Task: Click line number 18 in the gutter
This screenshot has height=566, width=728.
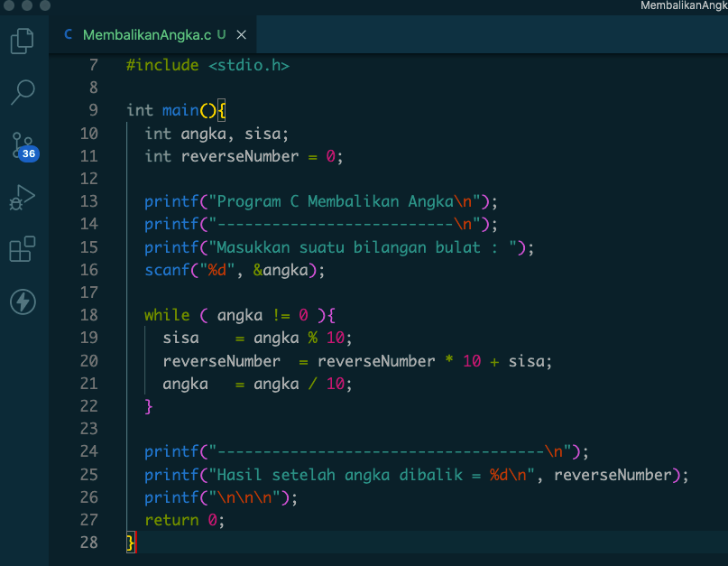Action: click(88, 315)
